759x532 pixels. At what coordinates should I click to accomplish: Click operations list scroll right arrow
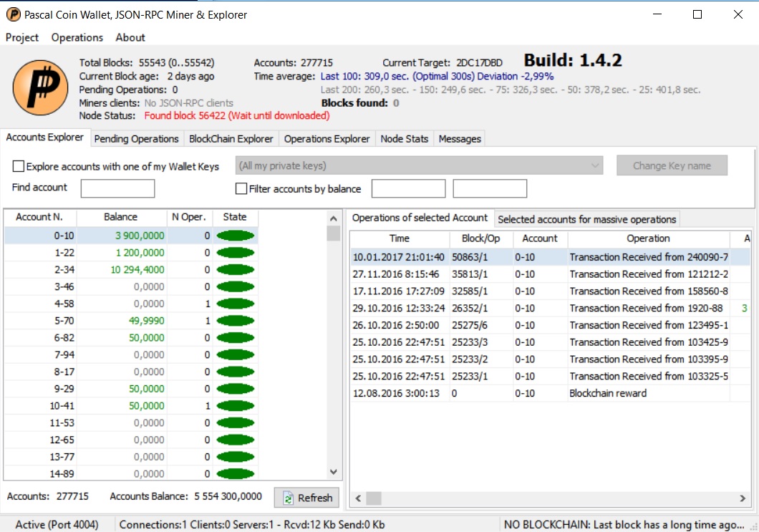click(x=743, y=498)
